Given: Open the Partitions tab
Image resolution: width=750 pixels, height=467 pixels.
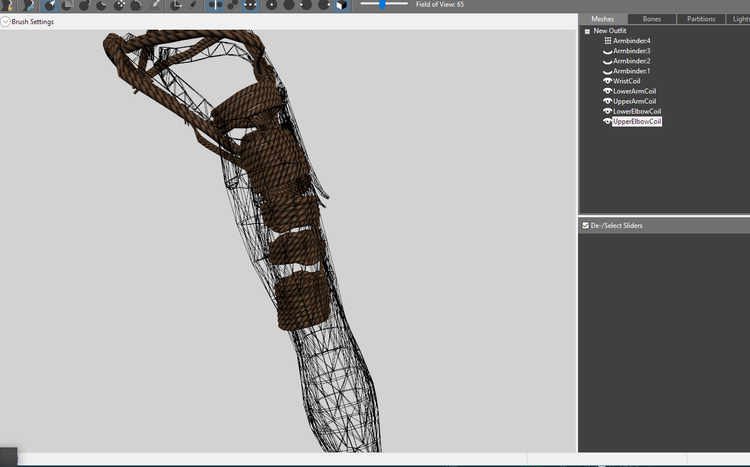Looking at the screenshot, I should click(x=701, y=19).
